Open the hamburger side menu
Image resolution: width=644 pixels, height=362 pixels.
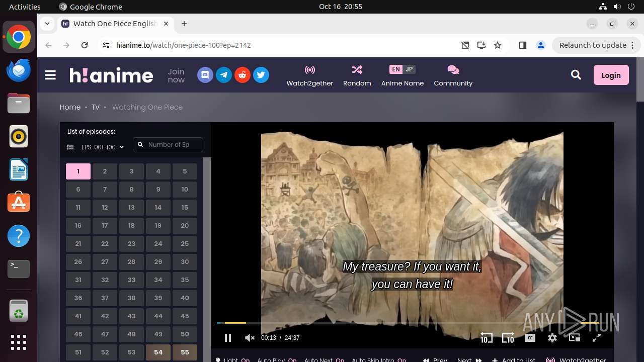coord(50,75)
